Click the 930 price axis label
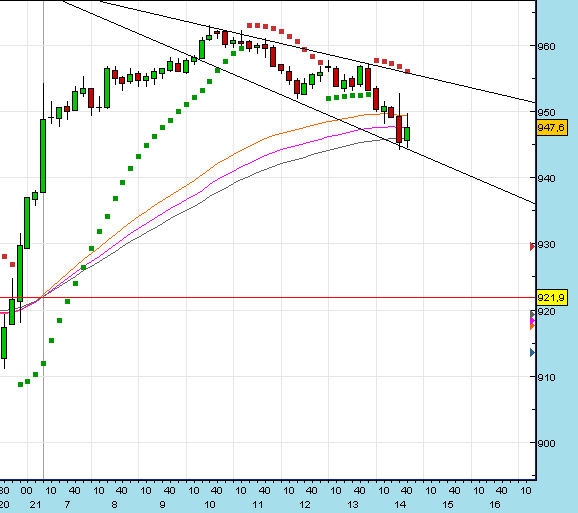Image resolution: width=578 pixels, height=513 pixels. click(x=546, y=245)
